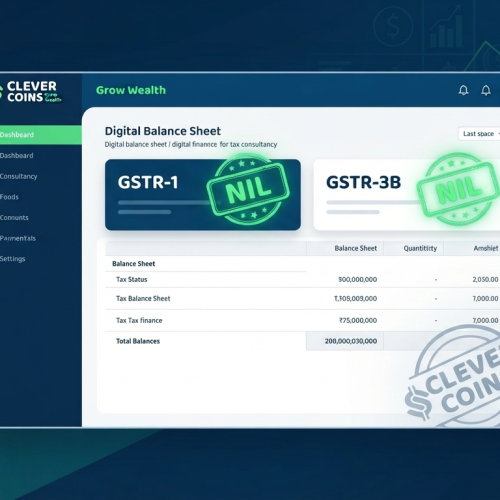Click the left notification bell icon
Screen dimensions: 500x500
point(463,90)
